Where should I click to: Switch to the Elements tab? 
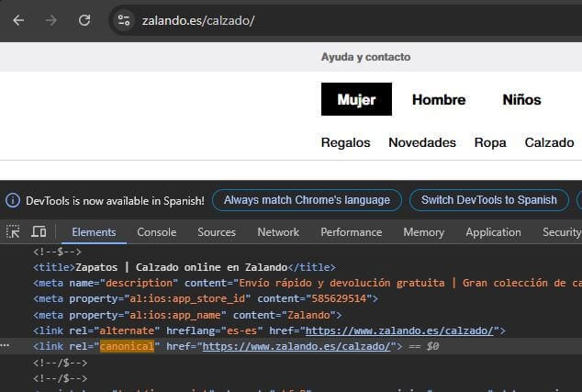click(x=94, y=232)
